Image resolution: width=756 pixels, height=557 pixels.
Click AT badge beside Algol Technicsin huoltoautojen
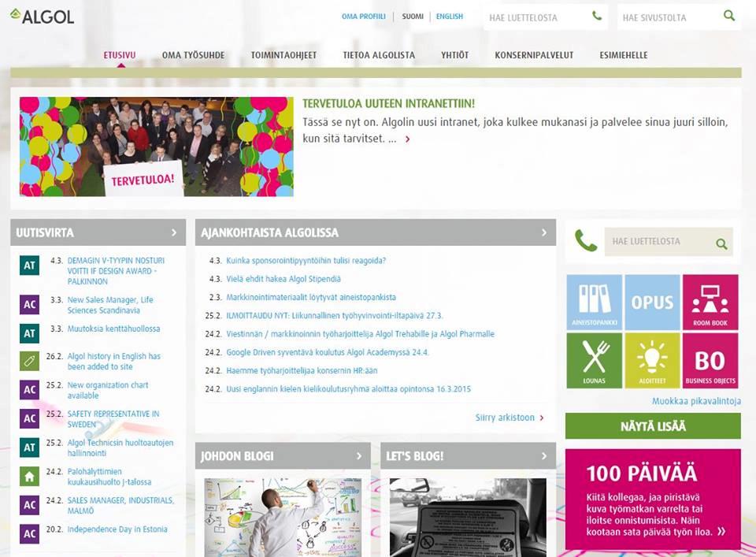pyautogui.click(x=29, y=447)
